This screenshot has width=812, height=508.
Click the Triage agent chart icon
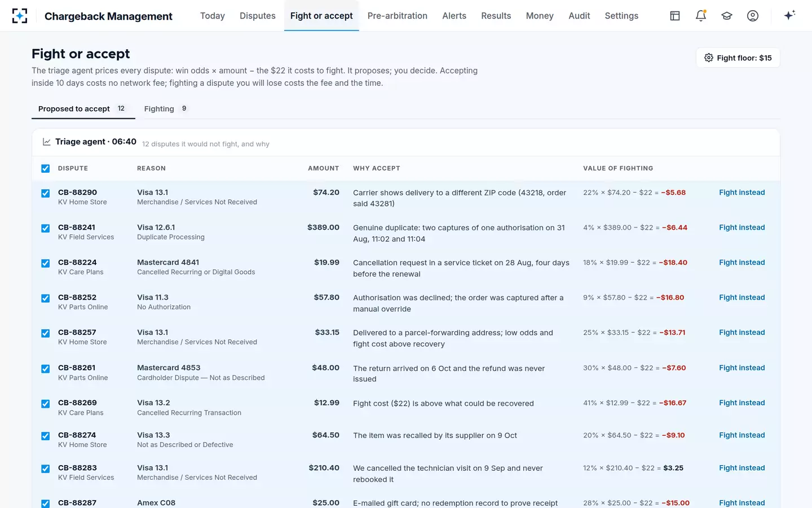pyautogui.click(x=47, y=142)
